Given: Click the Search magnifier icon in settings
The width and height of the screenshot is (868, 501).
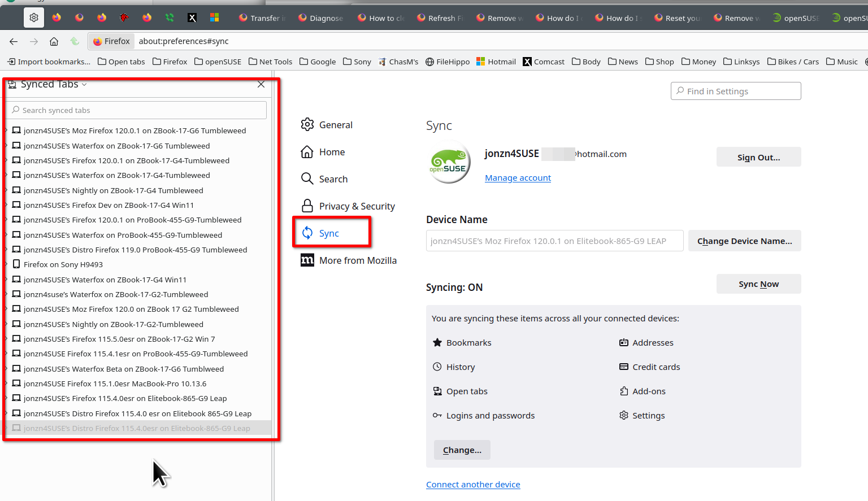Looking at the screenshot, I should (307, 178).
